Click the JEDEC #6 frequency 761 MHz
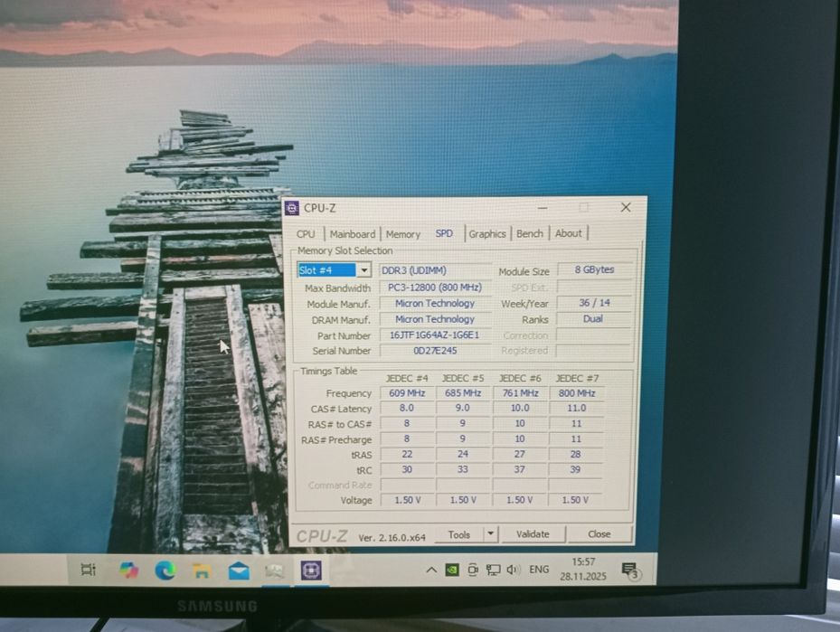Screen dimensions: 840x632 tap(520, 392)
